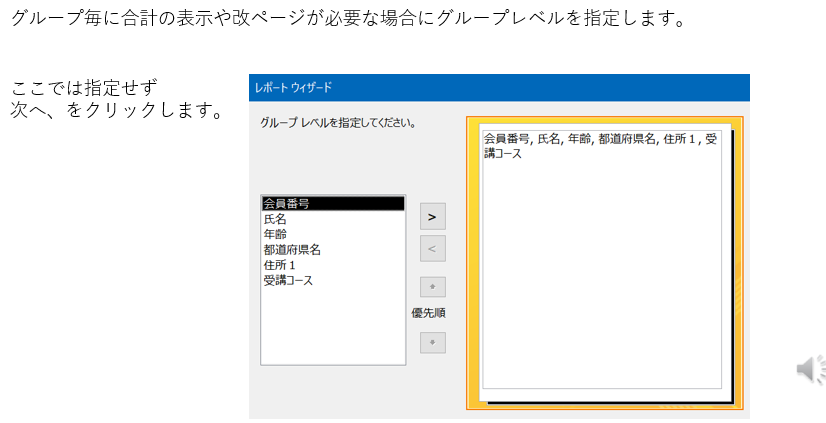Click the ここでは指定せず instruction text

pos(84,88)
